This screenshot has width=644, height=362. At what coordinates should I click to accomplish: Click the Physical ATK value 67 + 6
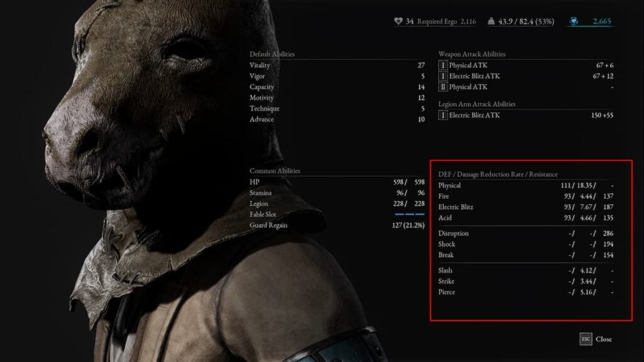[x=604, y=65]
